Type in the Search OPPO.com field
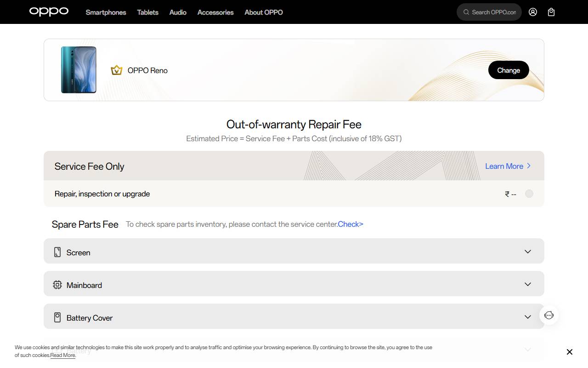The width and height of the screenshot is (588, 368). click(494, 12)
